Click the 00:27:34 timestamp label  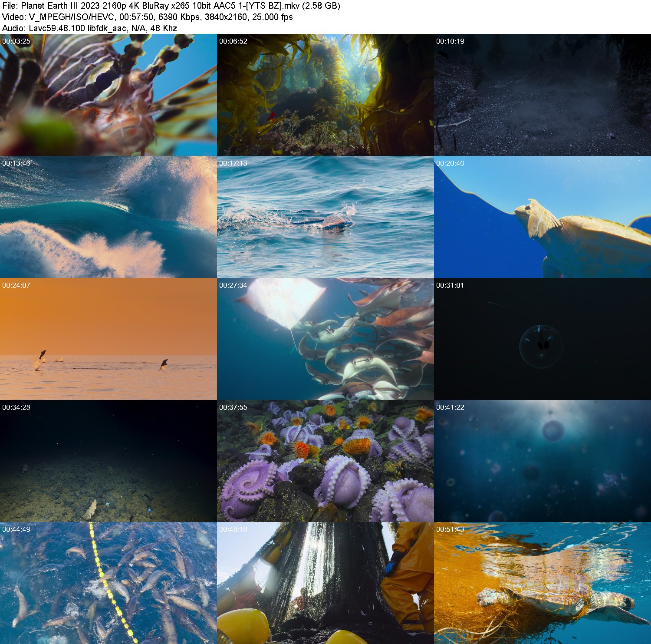pos(233,285)
